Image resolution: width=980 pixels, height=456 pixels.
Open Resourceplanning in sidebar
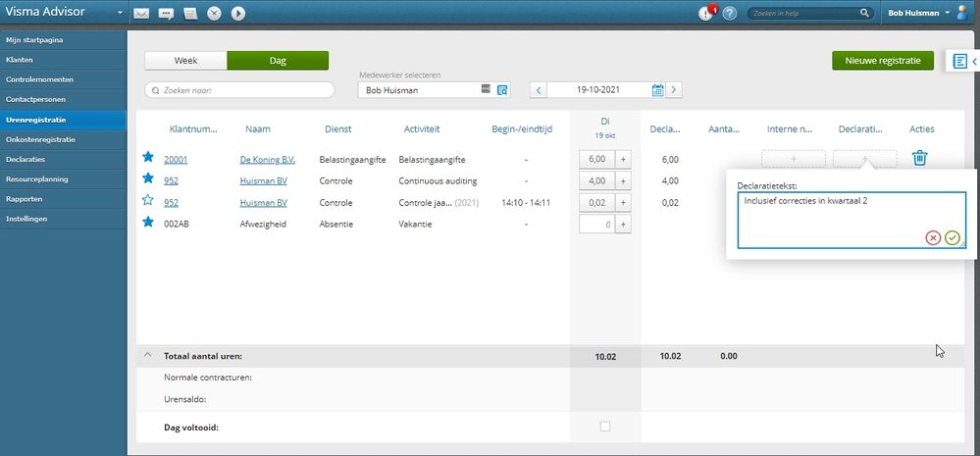click(63, 179)
